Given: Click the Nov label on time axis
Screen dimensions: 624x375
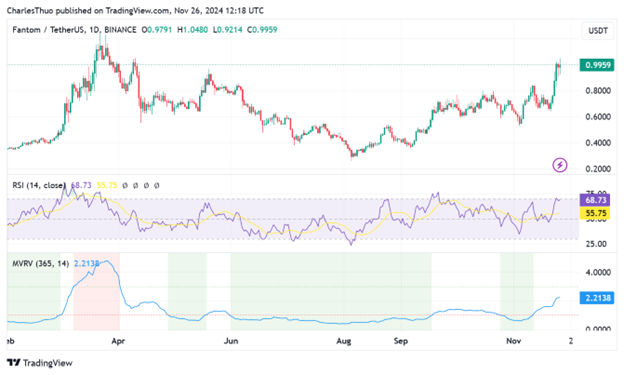Looking at the screenshot, I should (514, 341).
